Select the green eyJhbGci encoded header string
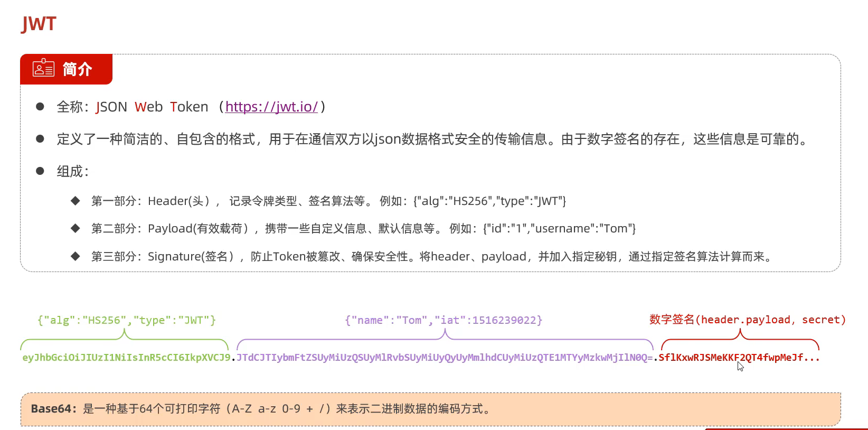The image size is (868, 430). (126, 358)
